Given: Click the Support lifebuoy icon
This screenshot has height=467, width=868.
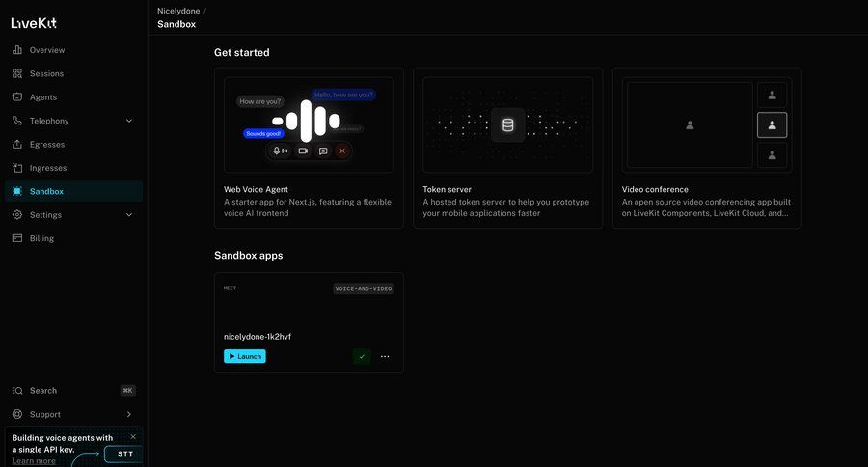Looking at the screenshot, I should pos(17,414).
